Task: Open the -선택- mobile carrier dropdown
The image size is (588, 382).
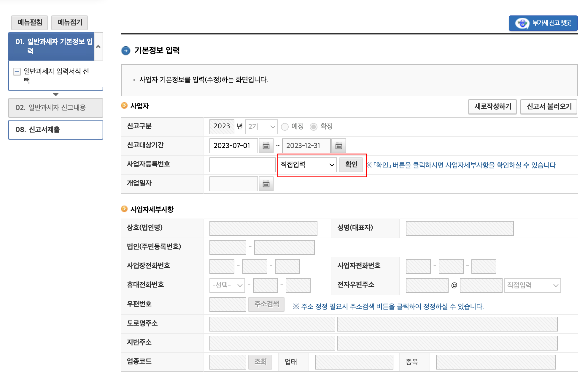Action: coord(227,285)
